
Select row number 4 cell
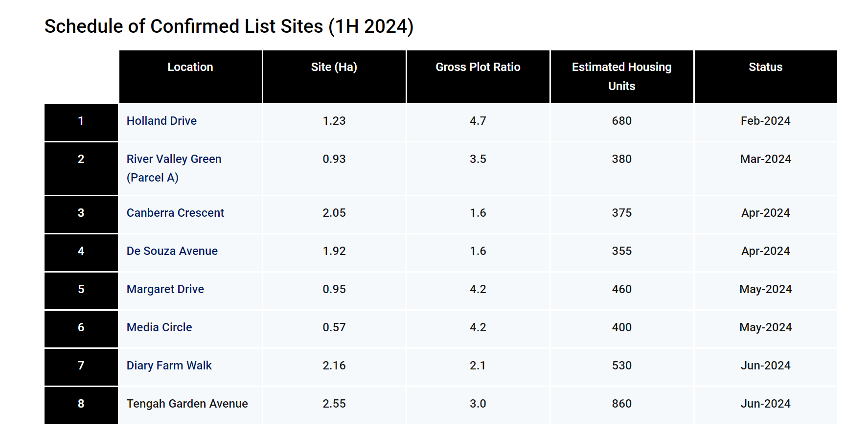81,252
